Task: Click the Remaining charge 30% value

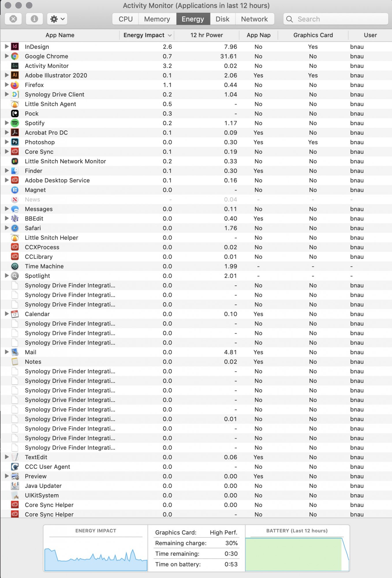Action: tap(232, 543)
